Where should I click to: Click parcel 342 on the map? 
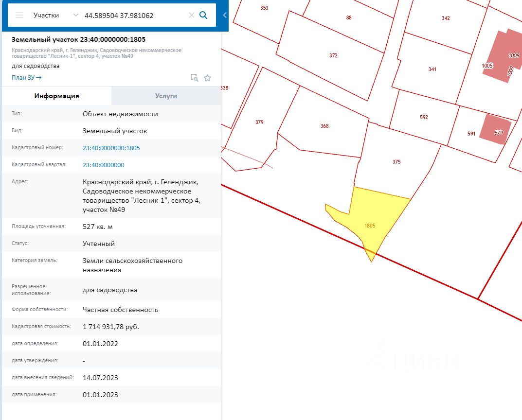[446, 18]
